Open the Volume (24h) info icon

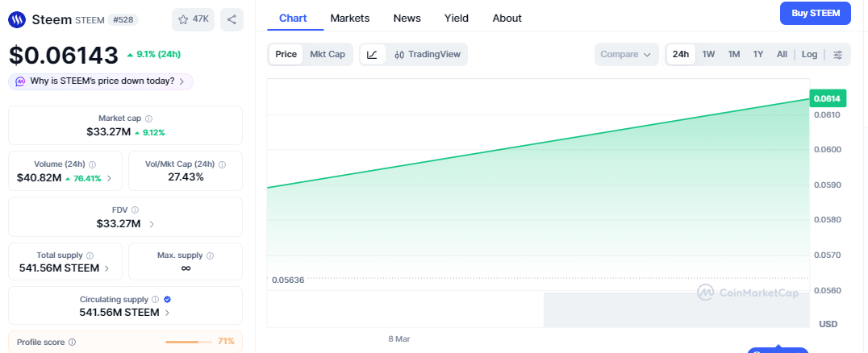pyautogui.click(x=93, y=164)
